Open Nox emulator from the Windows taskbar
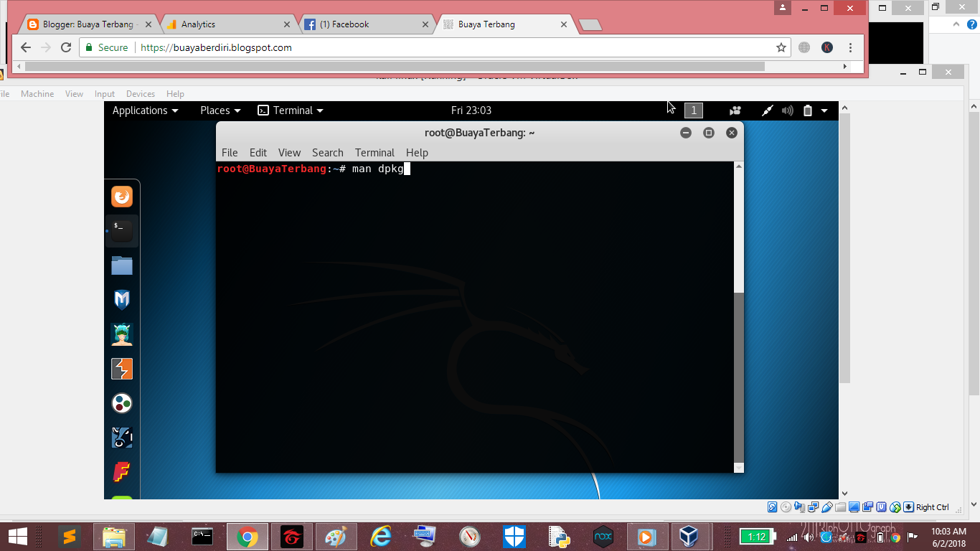This screenshot has height=551, width=980. coord(603,538)
